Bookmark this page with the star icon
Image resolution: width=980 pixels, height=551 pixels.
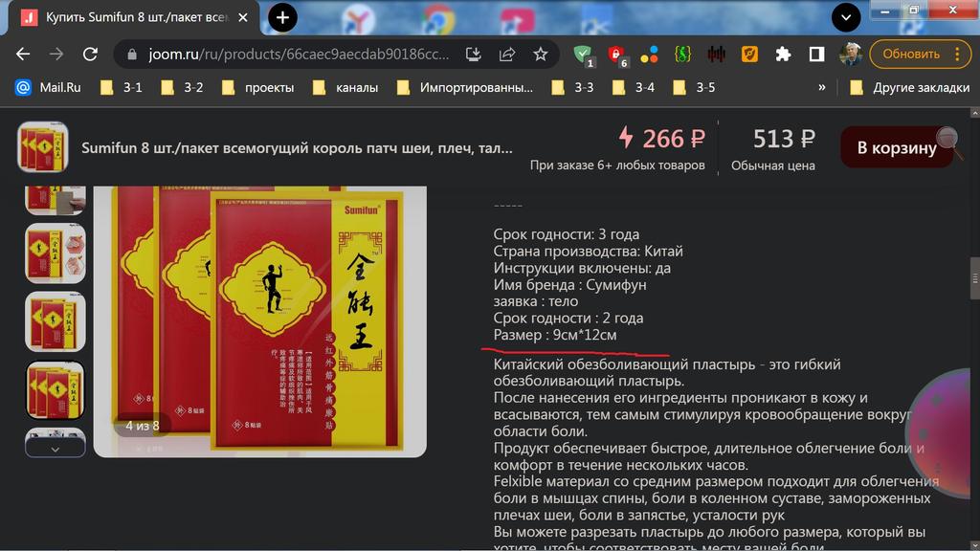541,55
